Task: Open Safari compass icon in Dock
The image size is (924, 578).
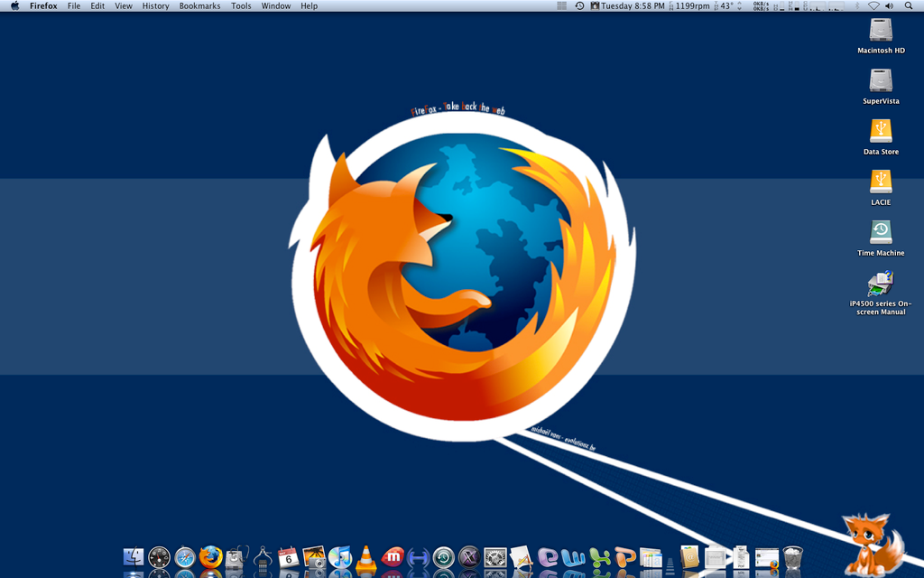Action: coord(185,556)
